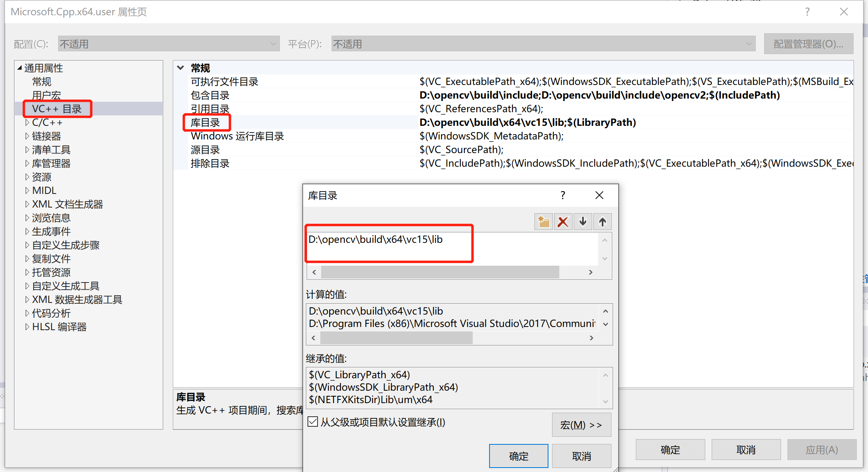Expand the 链接器 tree node

[x=27, y=136]
